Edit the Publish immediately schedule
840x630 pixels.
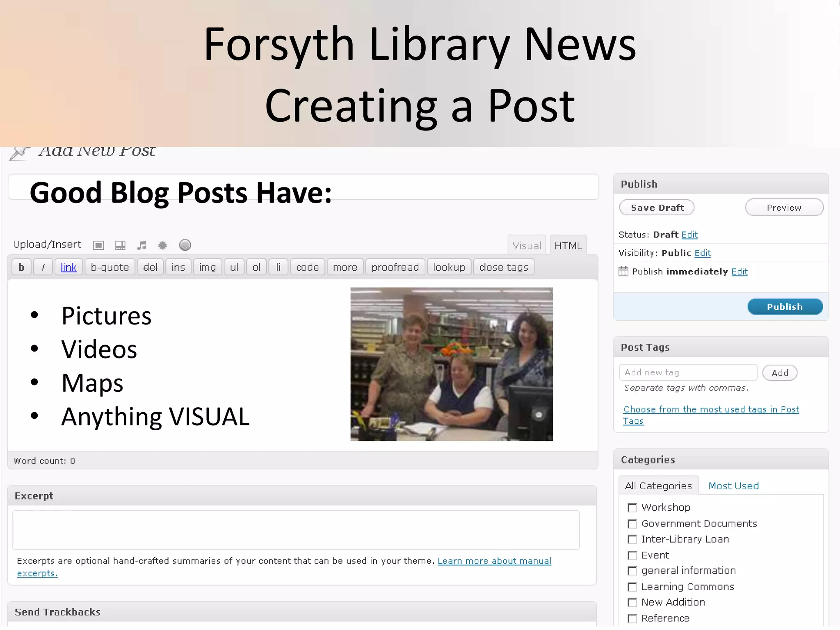coord(740,272)
